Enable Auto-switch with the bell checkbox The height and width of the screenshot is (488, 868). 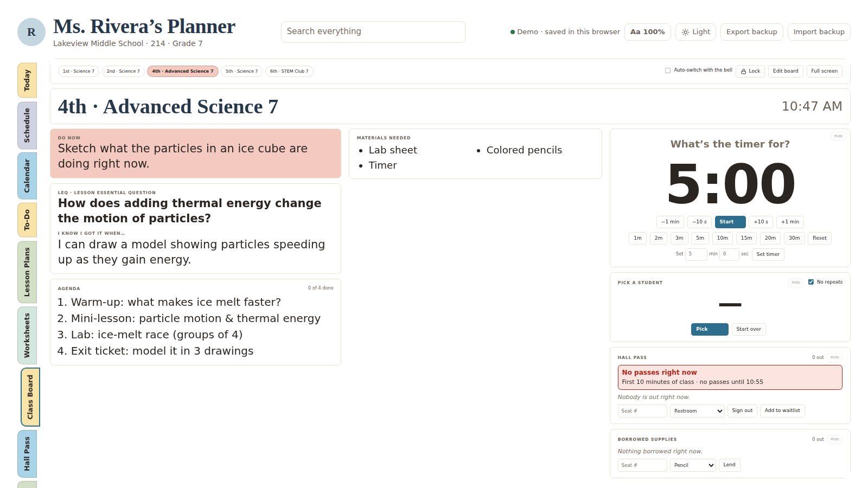click(668, 70)
